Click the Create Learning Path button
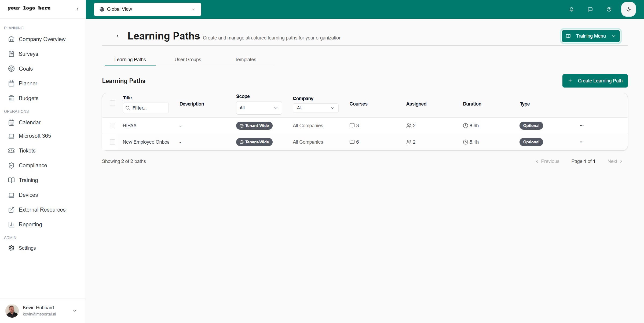Screen dimensions: 644x323 point(595,81)
